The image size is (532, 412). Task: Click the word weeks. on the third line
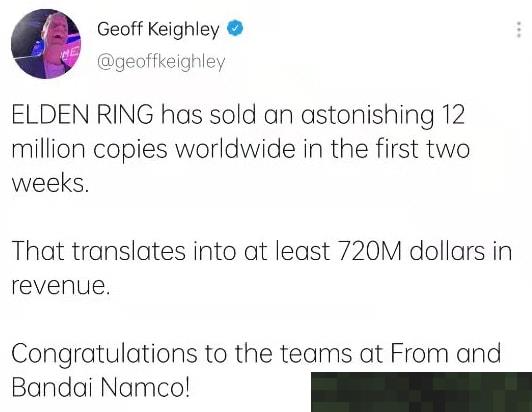tap(50, 184)
